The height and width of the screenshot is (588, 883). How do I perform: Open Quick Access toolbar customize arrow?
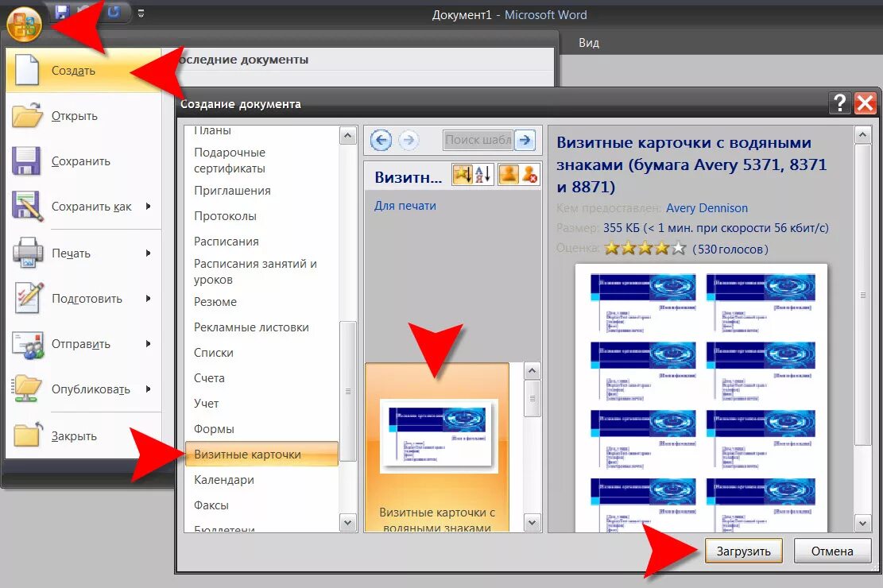[x=141, y=13]
